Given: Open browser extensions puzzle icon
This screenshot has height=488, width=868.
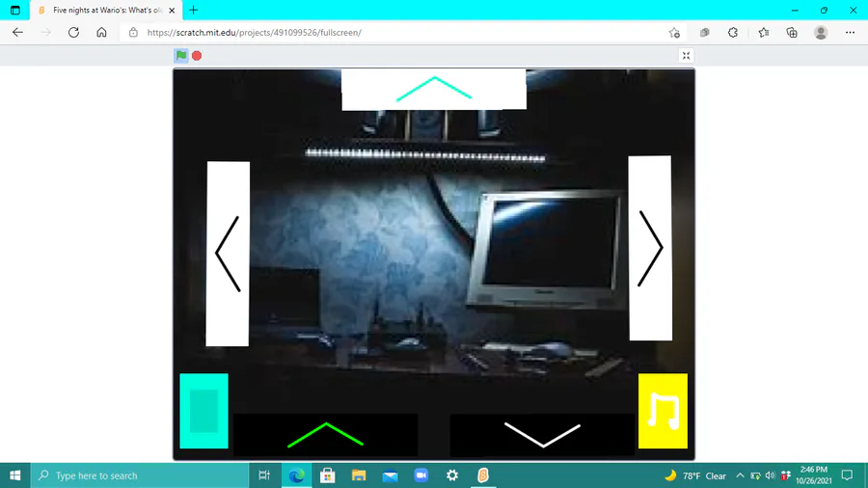Looking at the screenshot, I should 733,33.
